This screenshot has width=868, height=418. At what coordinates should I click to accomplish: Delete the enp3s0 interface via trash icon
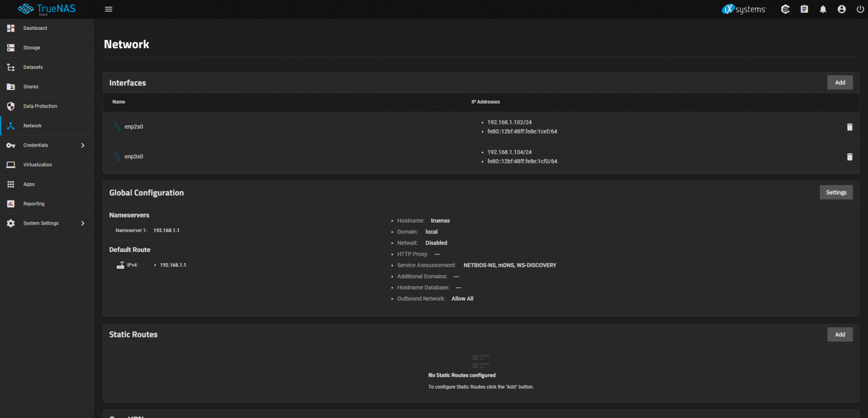point(849,157)
